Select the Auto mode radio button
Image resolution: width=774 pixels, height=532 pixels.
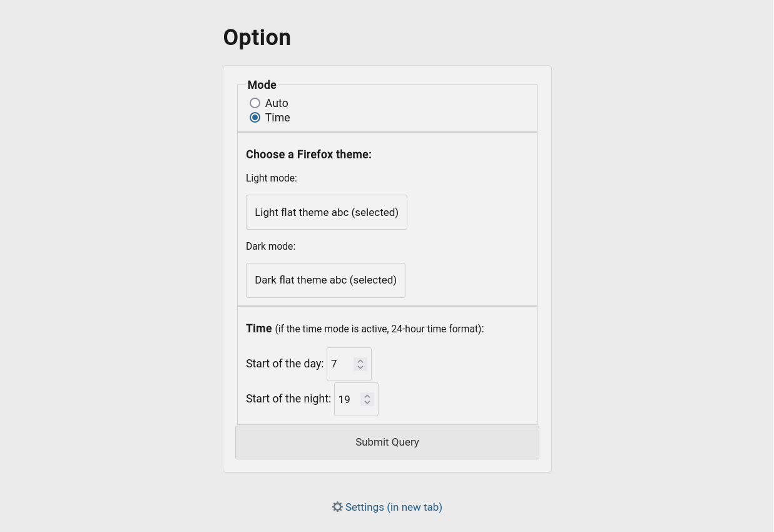tap(255, 103)
